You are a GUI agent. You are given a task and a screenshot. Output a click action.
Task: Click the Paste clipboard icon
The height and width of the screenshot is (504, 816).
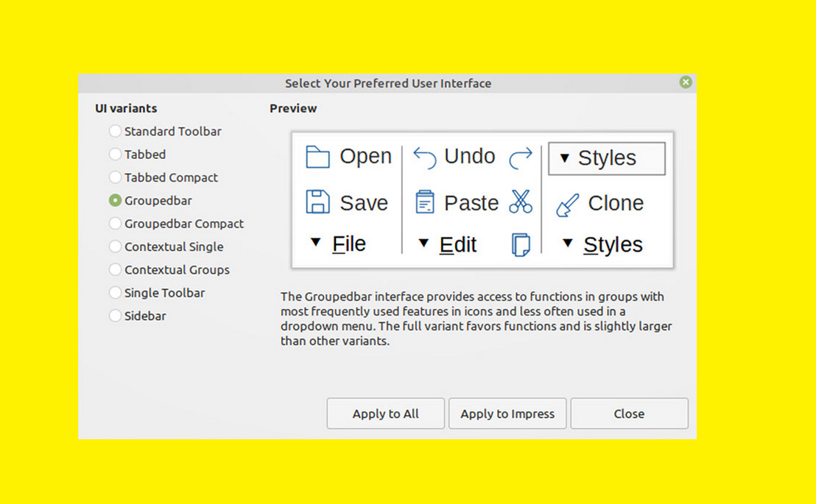click(x=425, y=202)
